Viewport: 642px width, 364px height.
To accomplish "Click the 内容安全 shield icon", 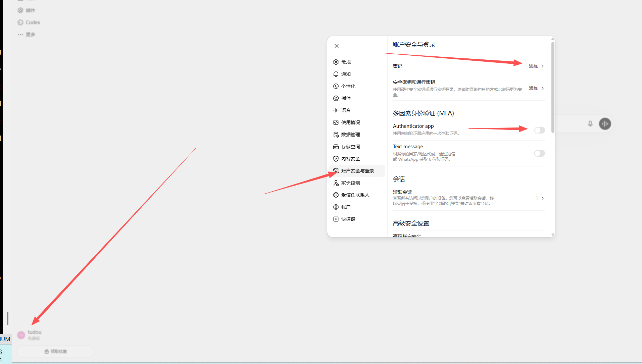I will pyautogui.click(x=336, y=159).
